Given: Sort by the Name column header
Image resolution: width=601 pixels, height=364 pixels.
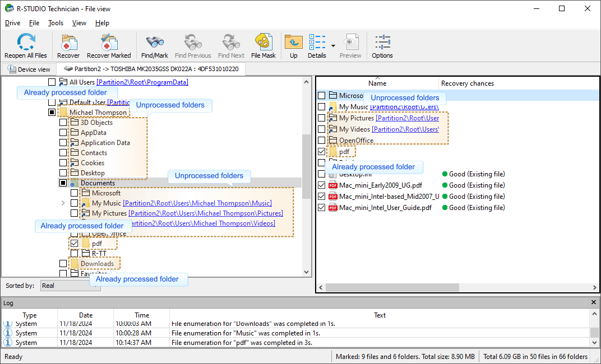Looking at the screenshot, I should coord(377,83).
